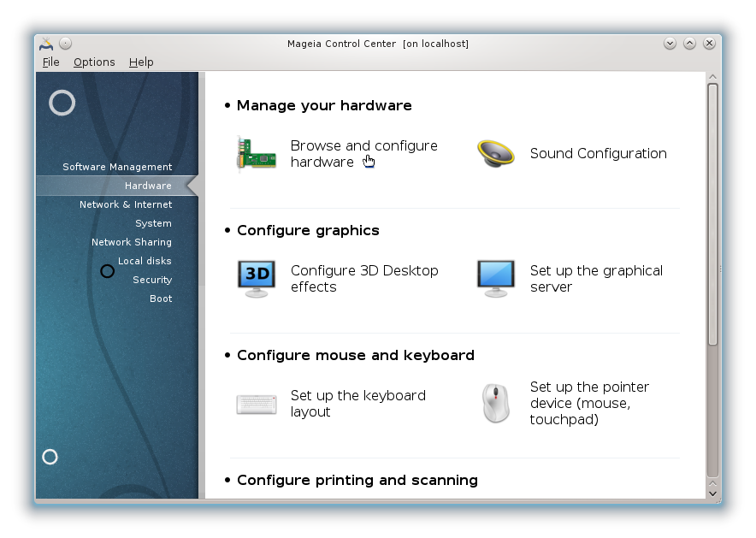The height and width of the screenshot is (538, 756).
Task: Click the scrollbar up arrow at top
Action: [712, 77]
